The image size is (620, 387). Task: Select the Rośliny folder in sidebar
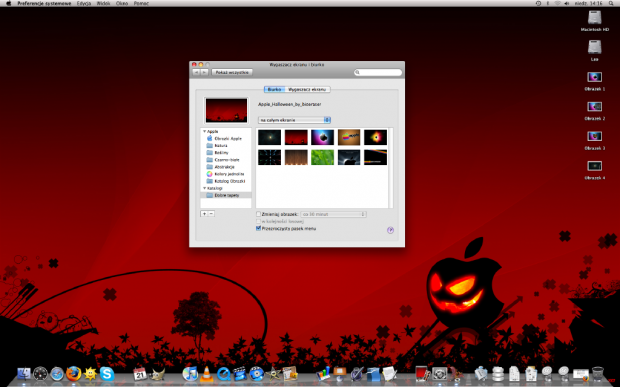226,153
